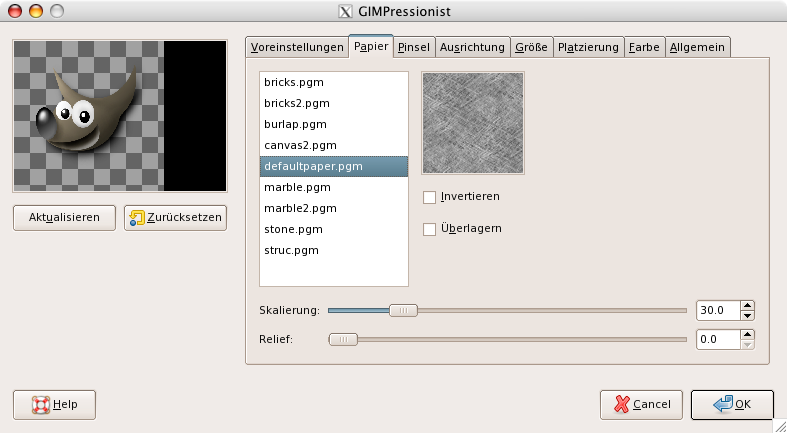This screenshot has width=787, height=433.
Task: Cancel the GIMPressionist dialog
Action: coord(641,405)
